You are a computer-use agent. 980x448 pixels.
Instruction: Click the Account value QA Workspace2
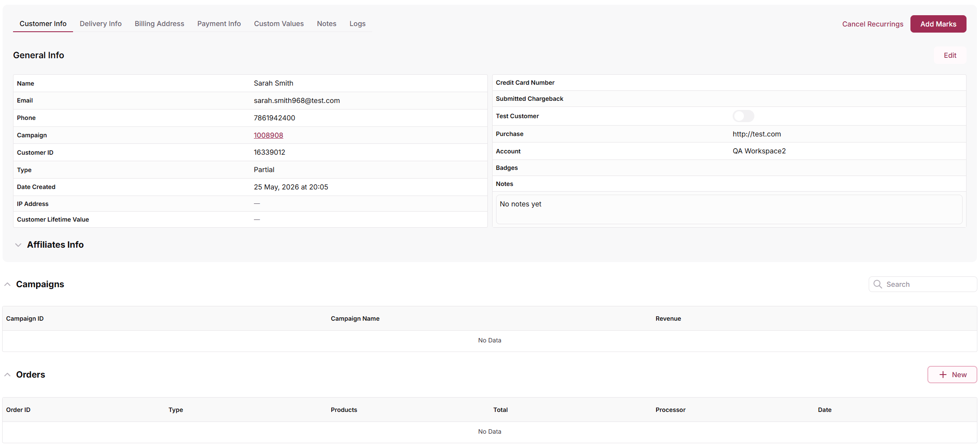[759, 151]
